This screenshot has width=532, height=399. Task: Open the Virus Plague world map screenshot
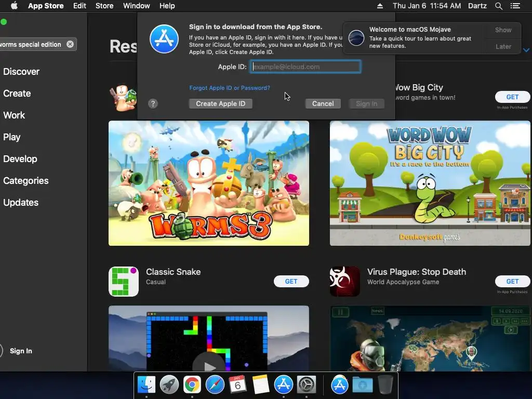(430, 338)
